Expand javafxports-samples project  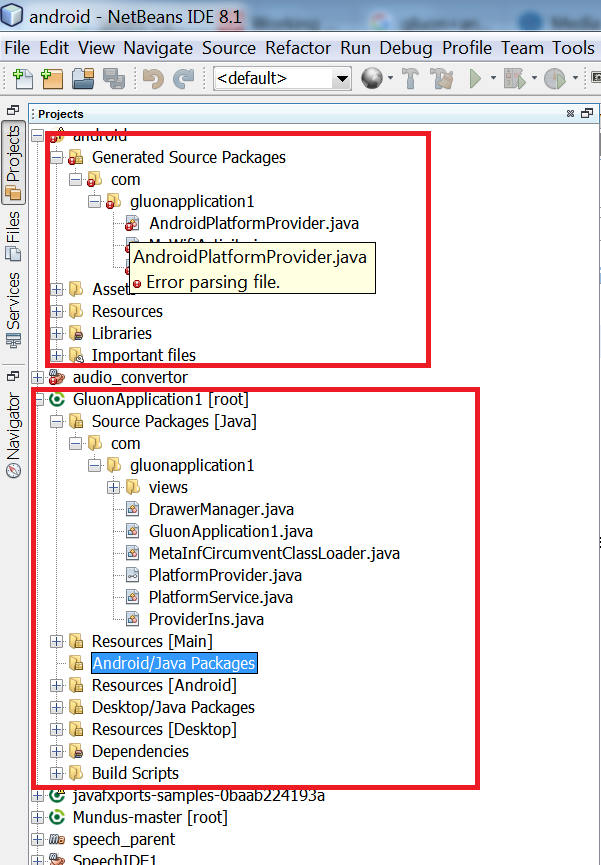point(38,795)
